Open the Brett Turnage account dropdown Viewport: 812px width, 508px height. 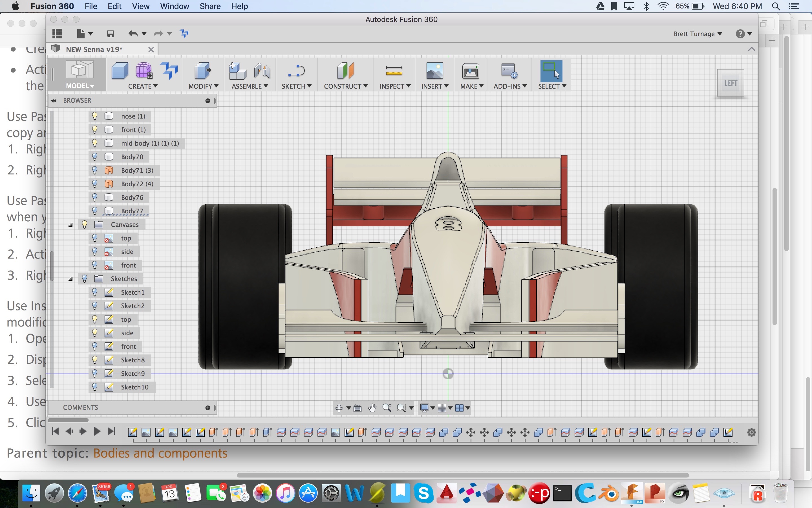pyautogui.click(x=698, y=34)
